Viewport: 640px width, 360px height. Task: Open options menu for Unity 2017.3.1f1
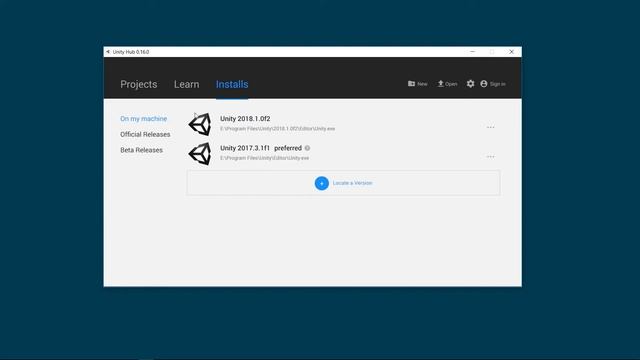(x=491, y=157)
